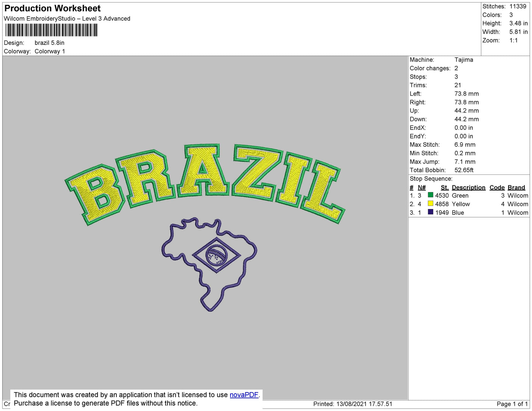Click the 'N#' column header

tap(422, 187)
